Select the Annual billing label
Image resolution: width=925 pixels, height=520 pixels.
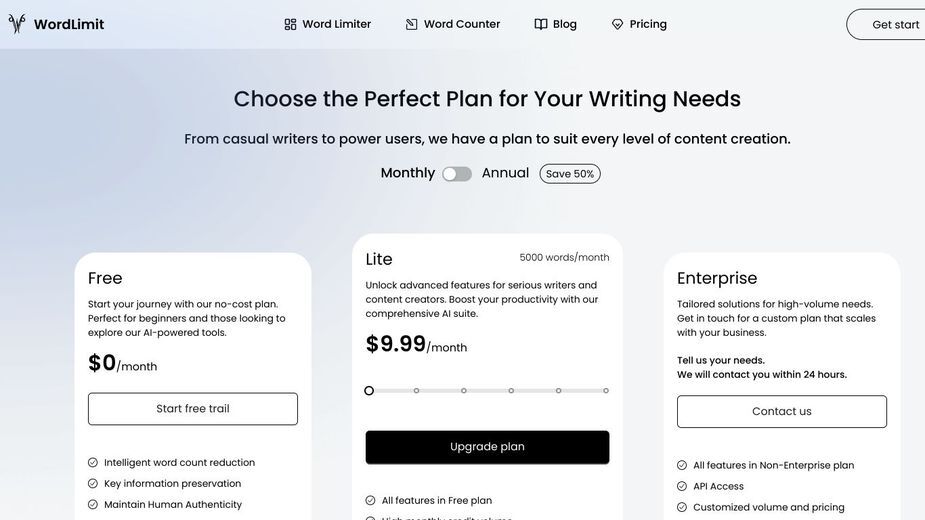pyautogui.click(x=505, y=173)
